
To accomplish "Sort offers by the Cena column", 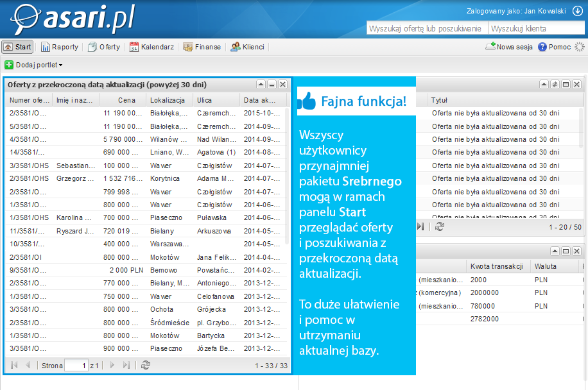I will pos(123,100).
